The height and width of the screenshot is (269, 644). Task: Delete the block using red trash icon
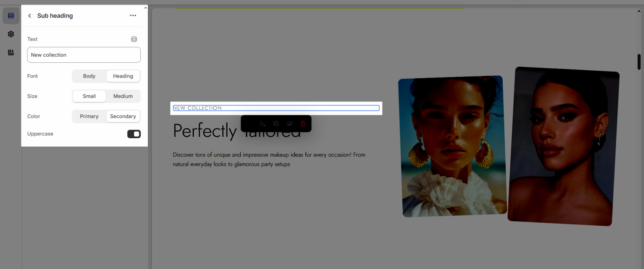(x=303, y=124)
